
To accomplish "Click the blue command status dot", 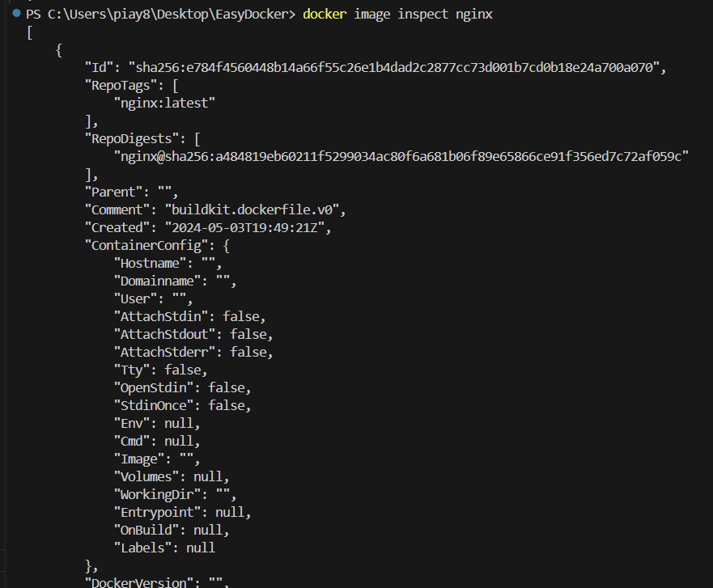I will pyautogui.click(x=17, y=13).
